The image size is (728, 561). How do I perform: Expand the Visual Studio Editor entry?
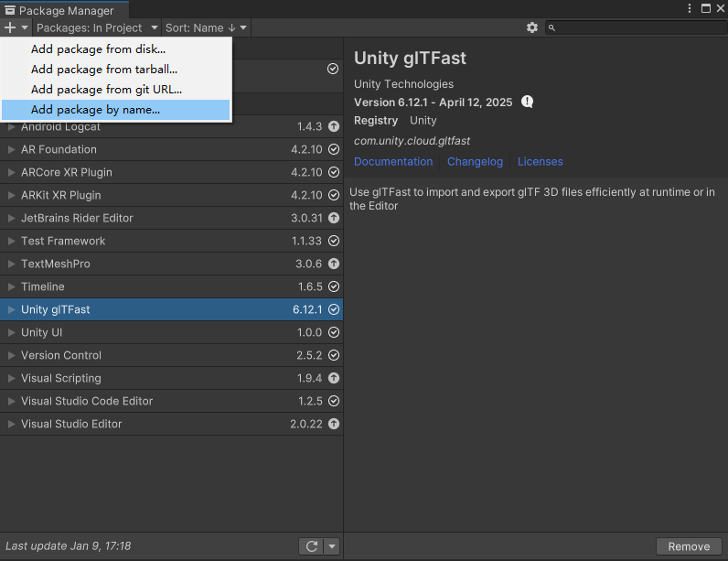point(12,424)
